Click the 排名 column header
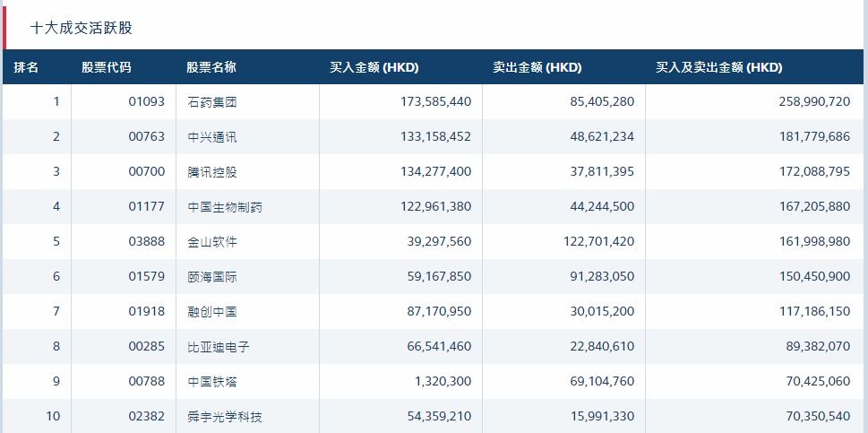Screen dimensions: 868x433 (26, 67)
